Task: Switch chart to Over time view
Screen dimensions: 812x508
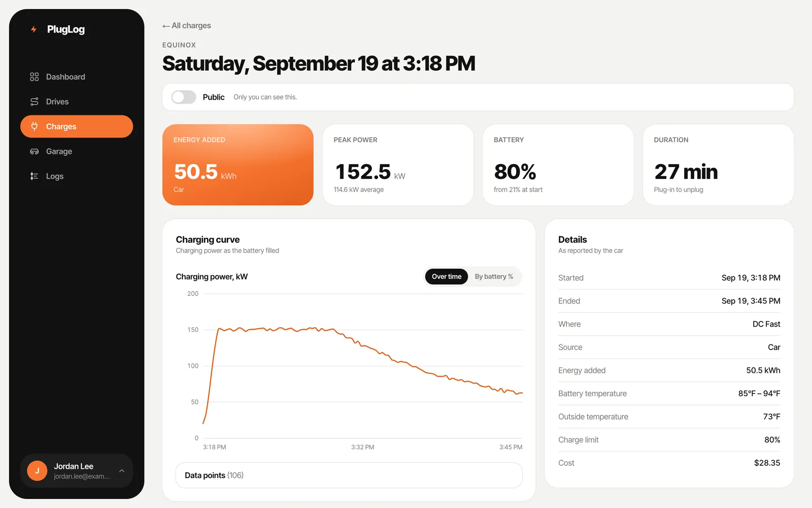Action: click(447, 276)
